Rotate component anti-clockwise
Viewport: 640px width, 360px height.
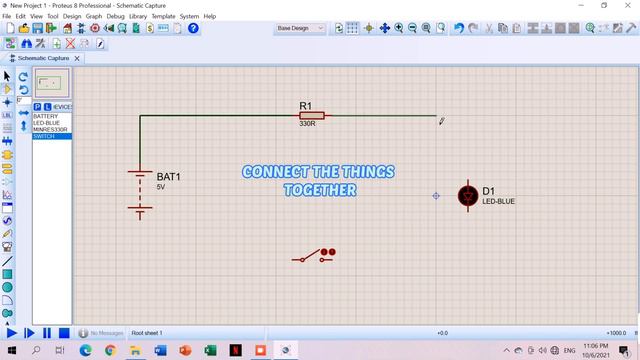23,89
